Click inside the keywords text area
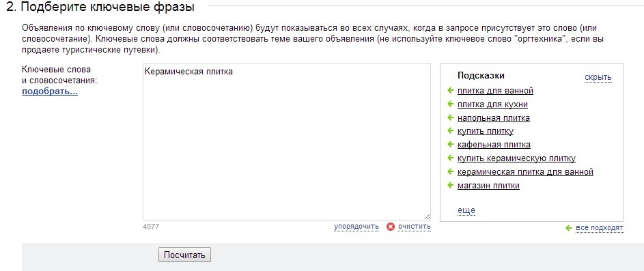 [287, 142]
